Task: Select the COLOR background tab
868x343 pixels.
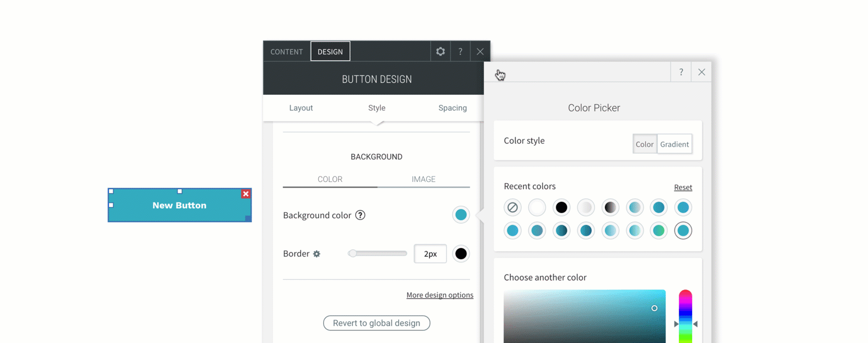Action: tap(330, 179)
